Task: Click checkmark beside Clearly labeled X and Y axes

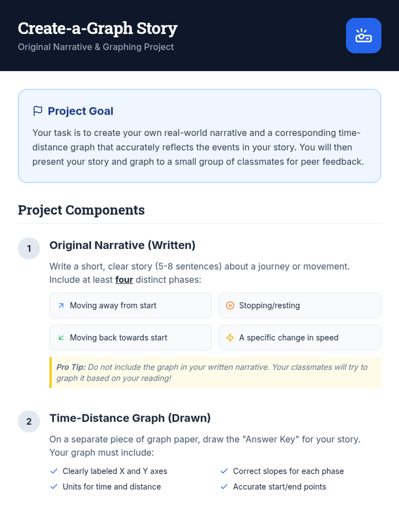Action: [54, 471]
